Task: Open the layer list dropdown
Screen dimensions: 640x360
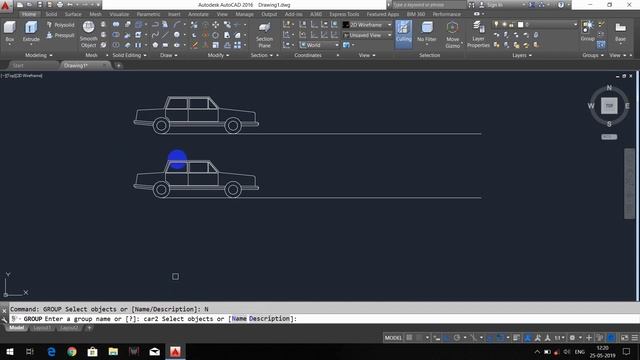Action: (535, 25)
